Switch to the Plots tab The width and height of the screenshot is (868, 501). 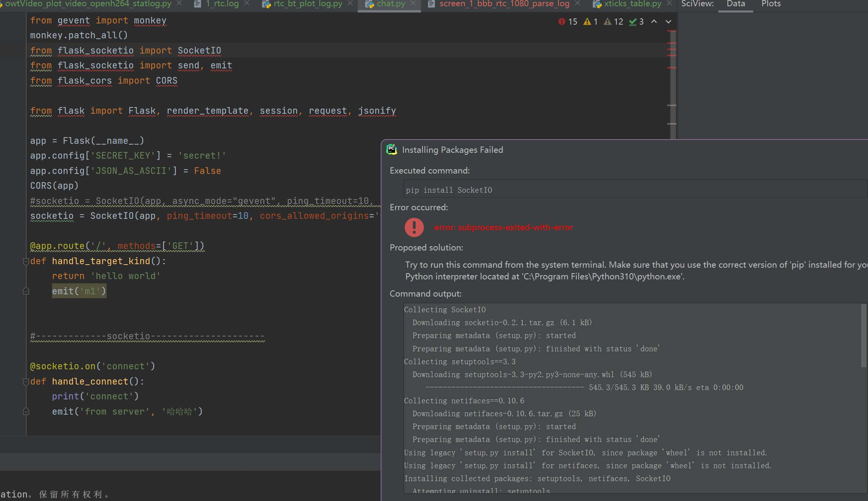pos(770,4)
